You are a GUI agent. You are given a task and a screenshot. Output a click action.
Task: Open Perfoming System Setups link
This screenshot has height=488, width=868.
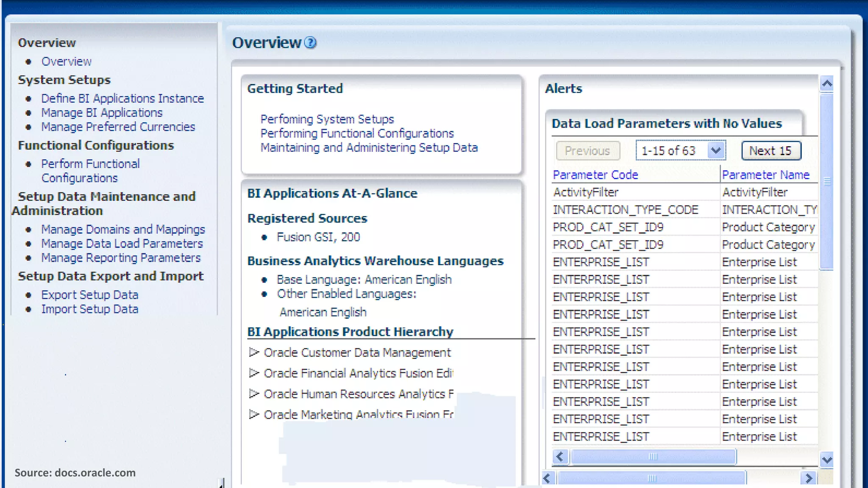[327, 119]
